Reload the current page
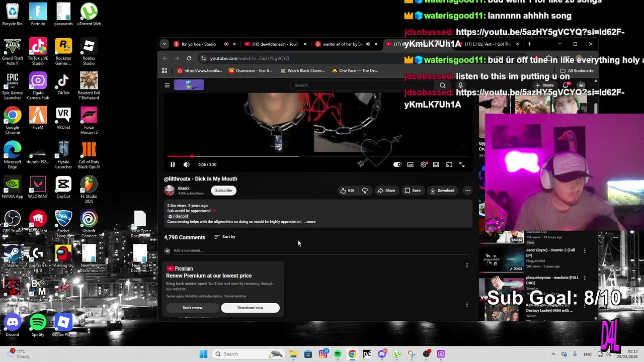 [x=189, y=58]
